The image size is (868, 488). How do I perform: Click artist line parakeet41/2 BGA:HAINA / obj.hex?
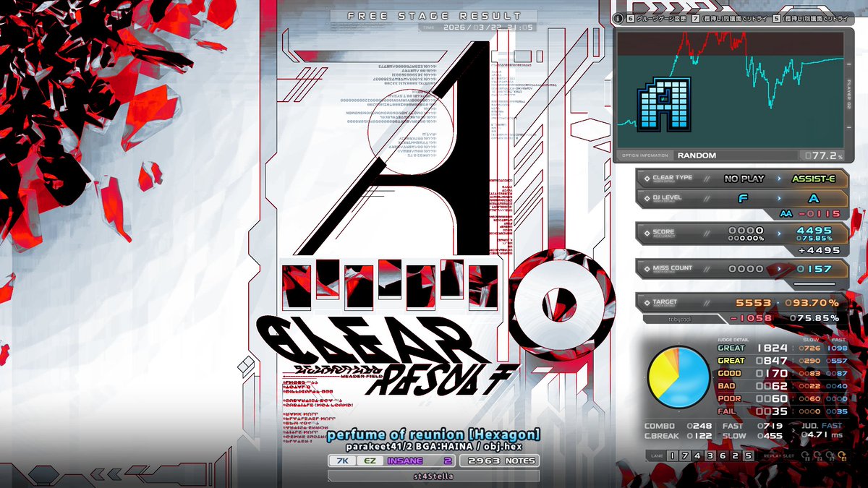[433, 447]
